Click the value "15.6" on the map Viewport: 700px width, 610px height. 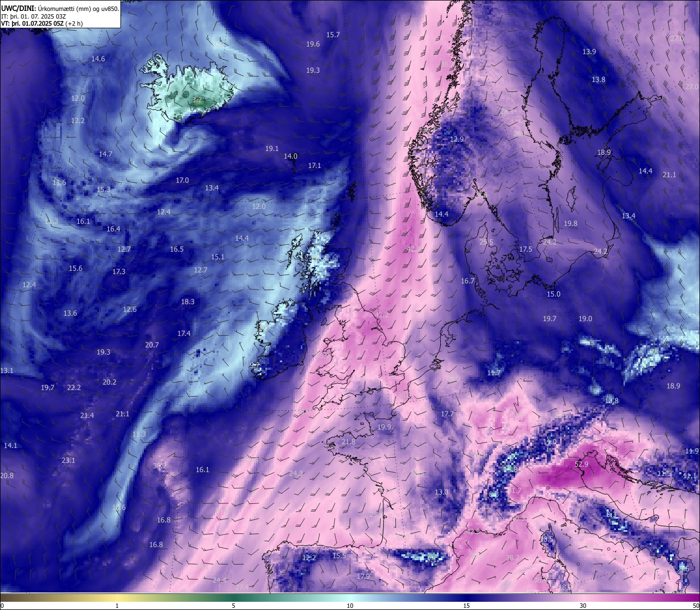click(x=75, y=268)
